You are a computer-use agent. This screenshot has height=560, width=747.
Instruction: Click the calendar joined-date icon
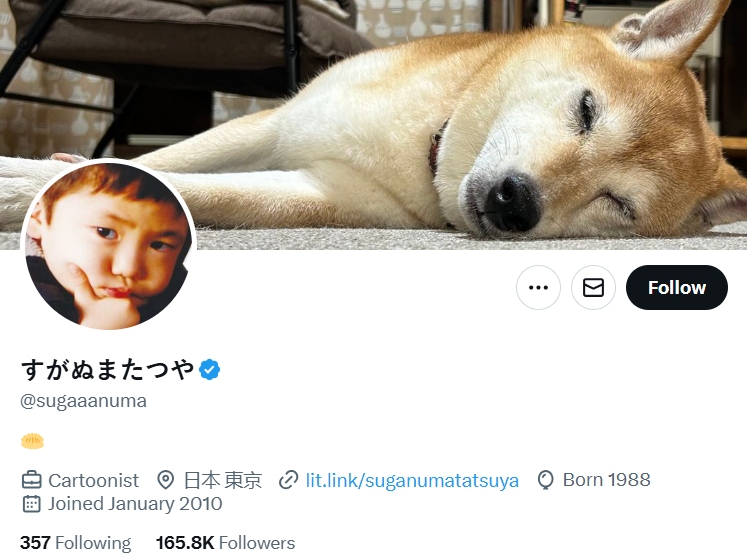[x=31, y=504]
